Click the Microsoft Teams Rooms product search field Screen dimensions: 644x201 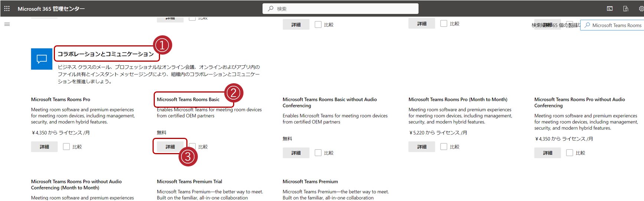[612, 25]
